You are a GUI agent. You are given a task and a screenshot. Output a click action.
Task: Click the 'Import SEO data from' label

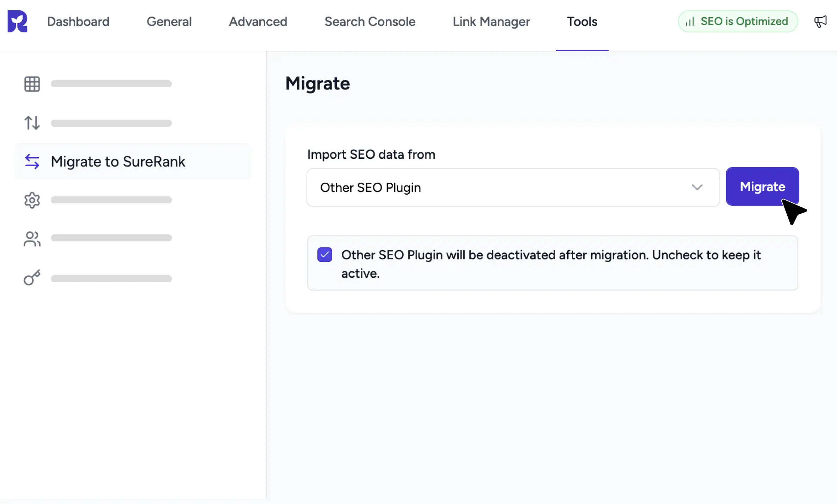pyautogui.click(x=371, y=155)
